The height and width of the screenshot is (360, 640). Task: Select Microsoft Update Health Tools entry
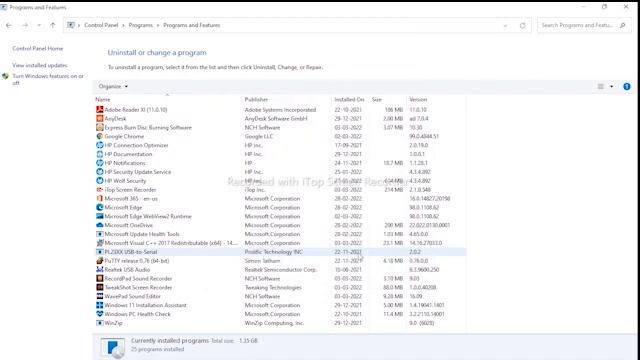(x=142, y=234)
